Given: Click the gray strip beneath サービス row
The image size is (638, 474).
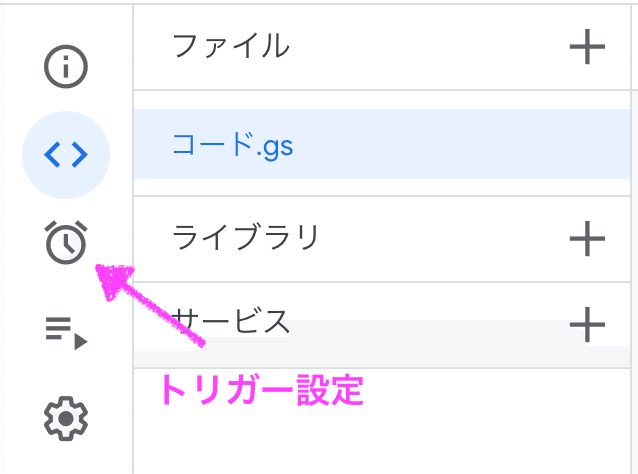Looking at the screenshot, I should pyautogui.click(x=382, y=357).
